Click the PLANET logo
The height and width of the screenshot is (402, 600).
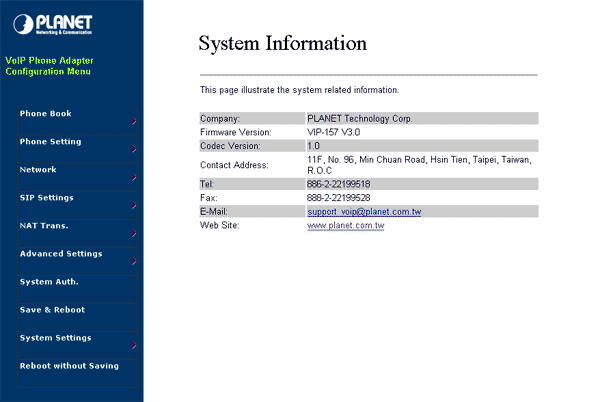pos(52,24)
